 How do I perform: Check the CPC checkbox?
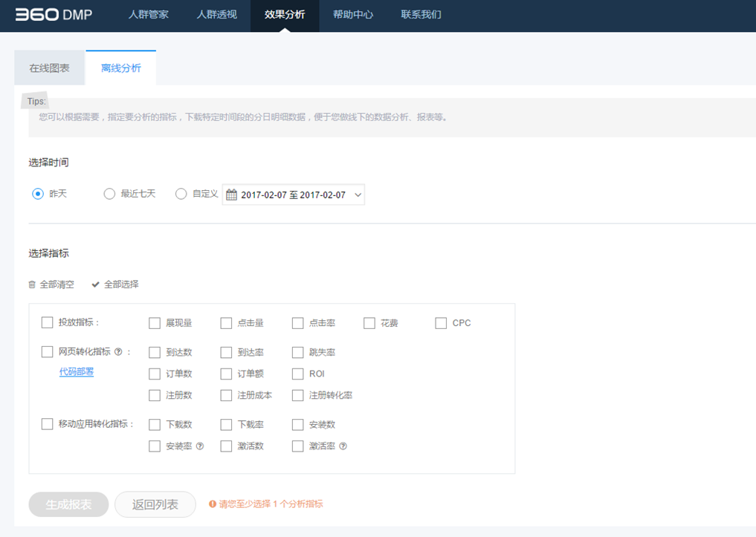[441, 323]
